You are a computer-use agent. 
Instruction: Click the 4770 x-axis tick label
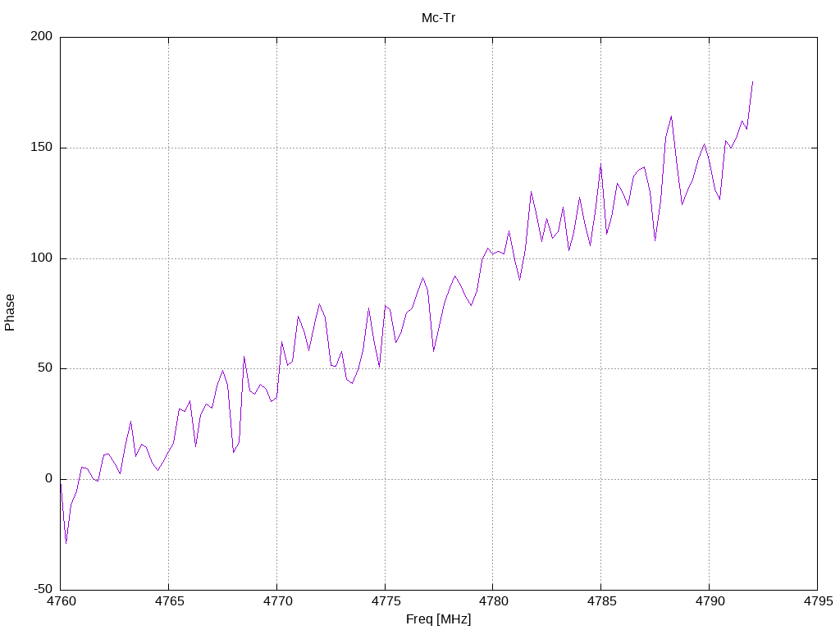pos(277,601)
